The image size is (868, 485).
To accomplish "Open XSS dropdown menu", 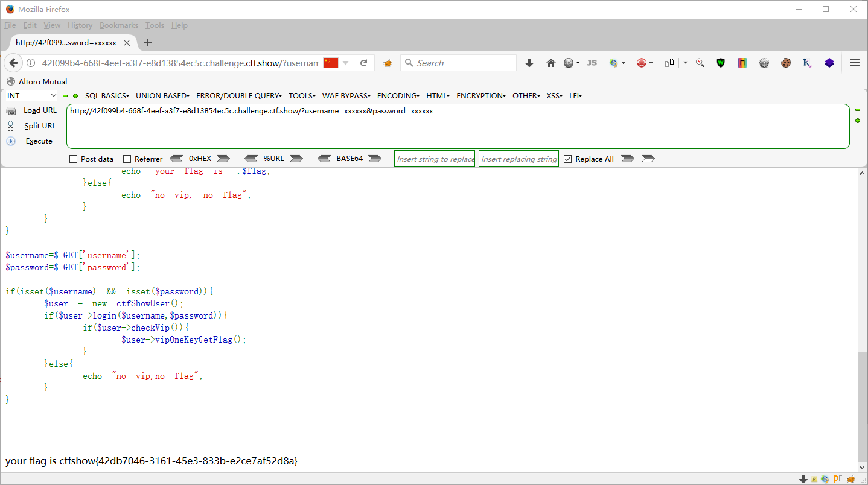I will (x=555, y=96).
